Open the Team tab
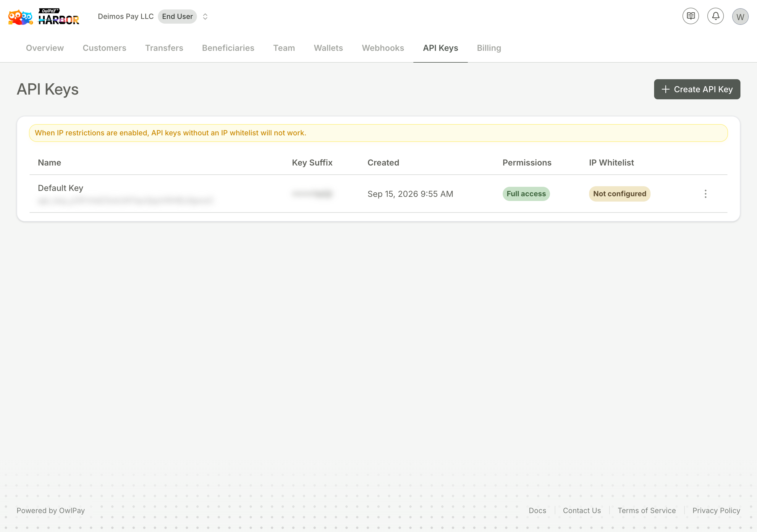The width and height of the screenshot is (757, 532). click(284, 48)
